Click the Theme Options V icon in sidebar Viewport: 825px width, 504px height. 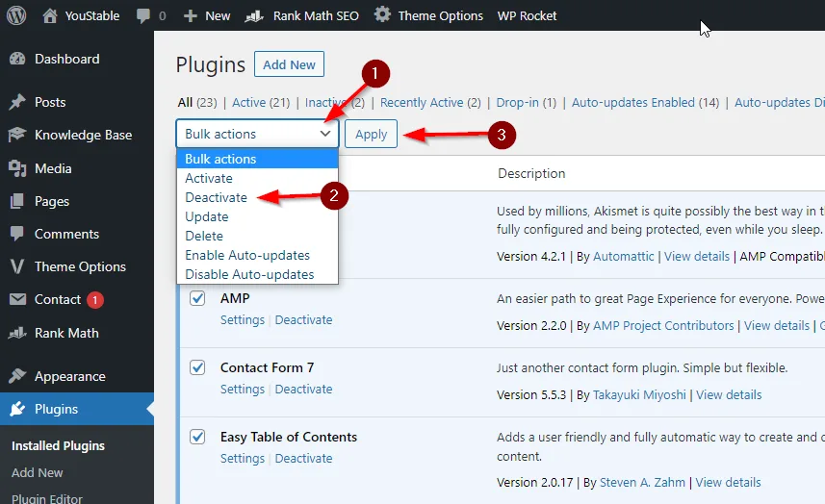click(x=16, y=267)
